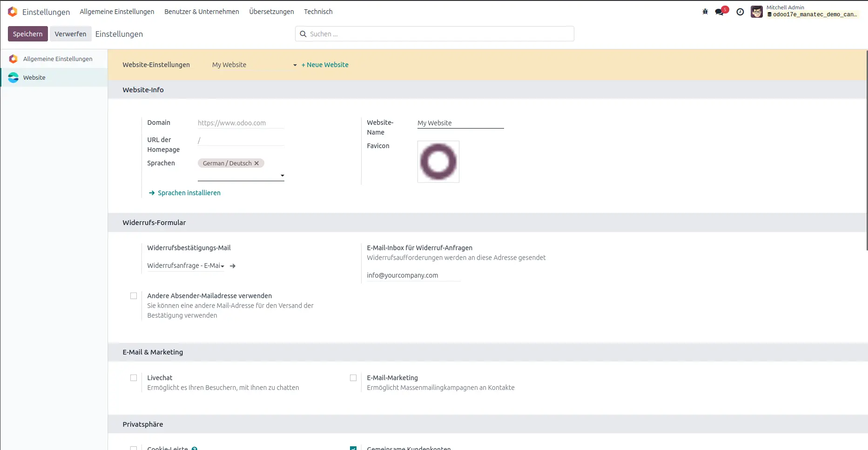The width and height of the screenshot is (868, 450).
Task: Open the activities clock icon
Action: point(740,12)
